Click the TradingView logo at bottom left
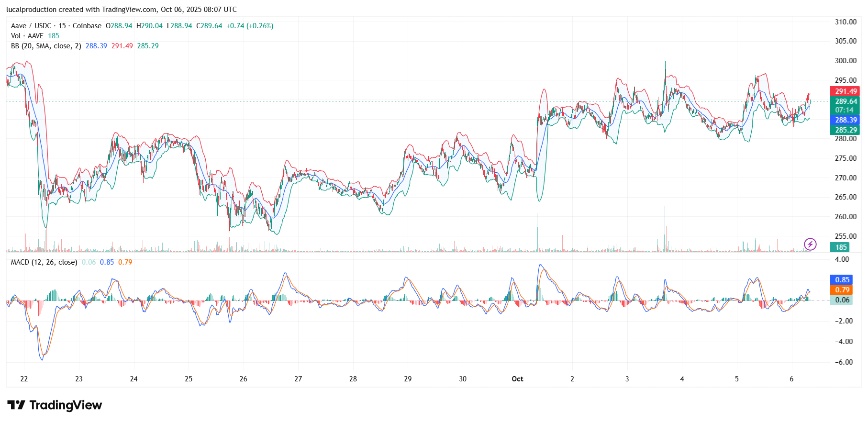Screen dimensions: 868x423 55,405
